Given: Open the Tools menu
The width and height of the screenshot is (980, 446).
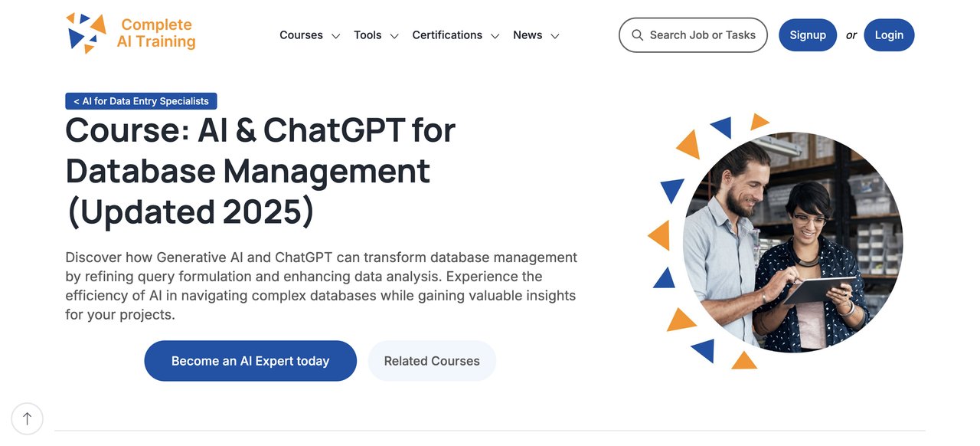Looking at the screenshot, I should click(x=367, y=35).
